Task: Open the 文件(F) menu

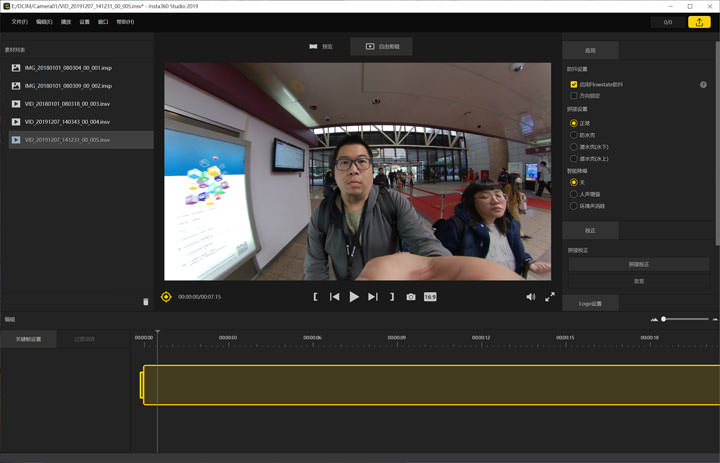Action: click(x=19, y=21)
